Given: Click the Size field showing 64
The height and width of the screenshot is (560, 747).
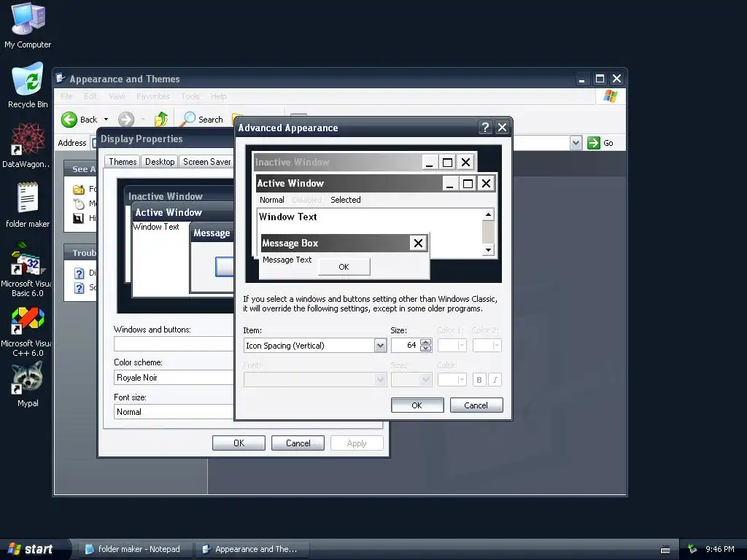Looking at the screenshot, I should click(406, 345).
